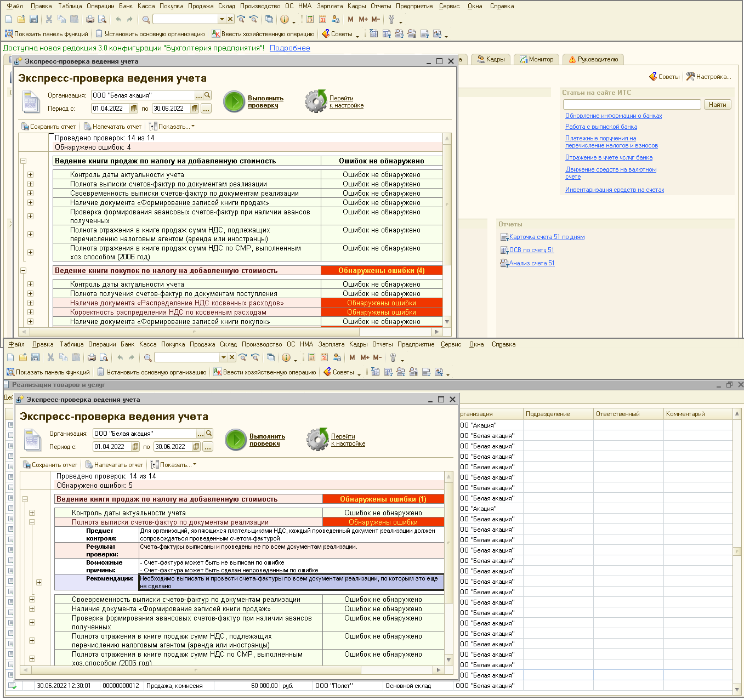Click the Save diskette icon in upper window toolbar
744x700 pixels.
(33, 19)
